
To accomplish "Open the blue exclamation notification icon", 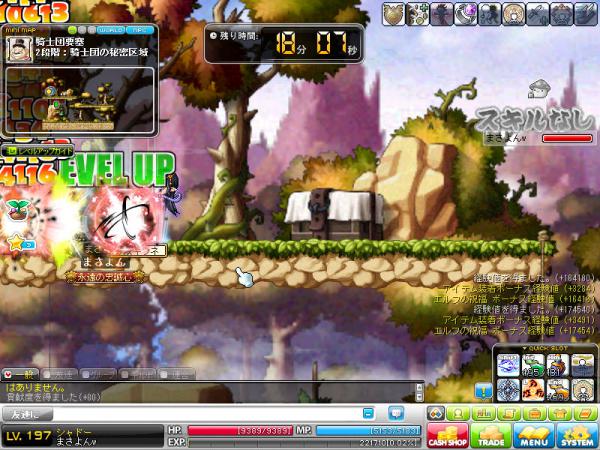I will 484,391.
